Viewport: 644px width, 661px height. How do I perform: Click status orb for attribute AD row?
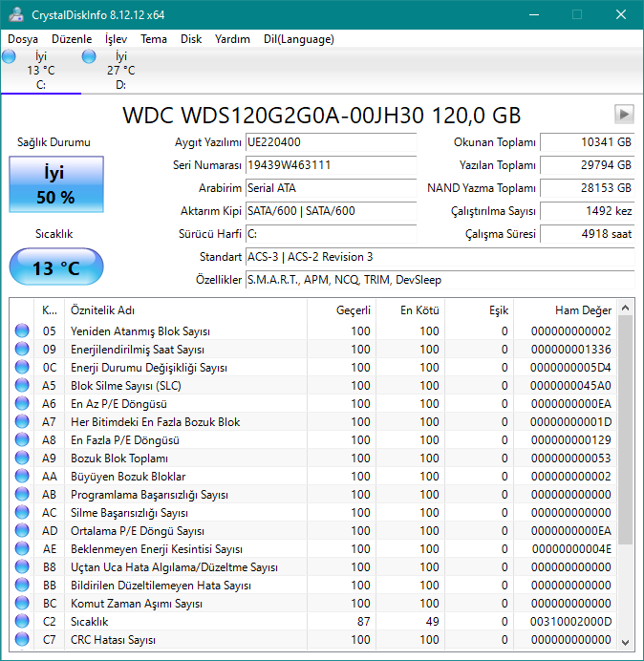[22, 530]
